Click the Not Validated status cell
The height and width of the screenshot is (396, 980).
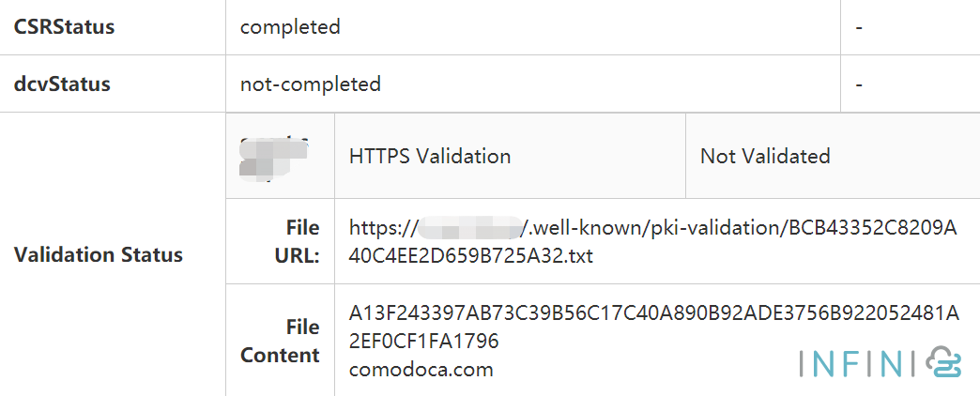click(x=765, y=156)
